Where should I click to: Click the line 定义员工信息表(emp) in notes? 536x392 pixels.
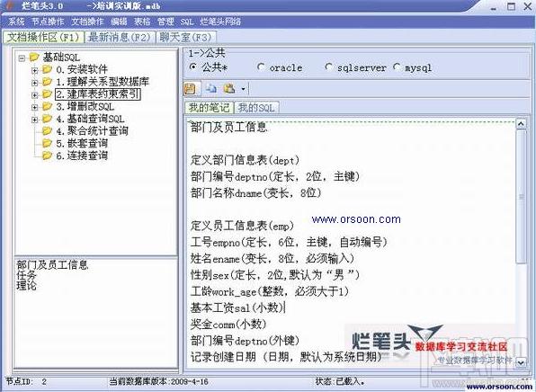pyautogui.click(x=242, y=226)
